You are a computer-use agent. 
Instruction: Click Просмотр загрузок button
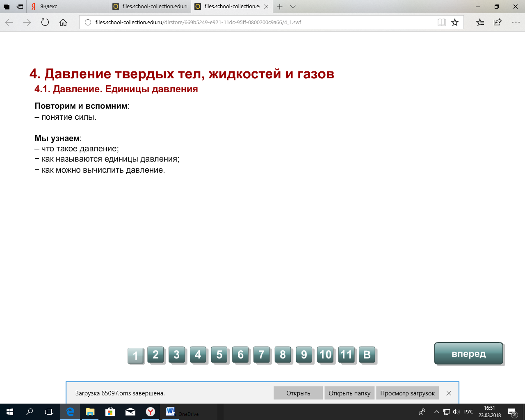coord(407,393)
